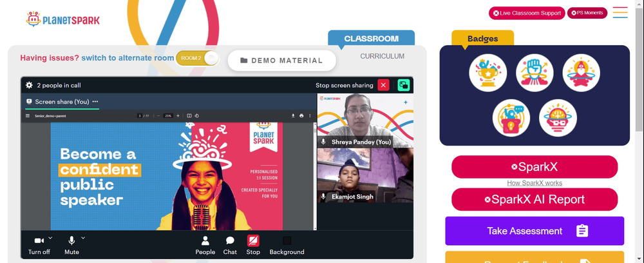Click mic icon beside Shreya Pandey

click(324, 142)
